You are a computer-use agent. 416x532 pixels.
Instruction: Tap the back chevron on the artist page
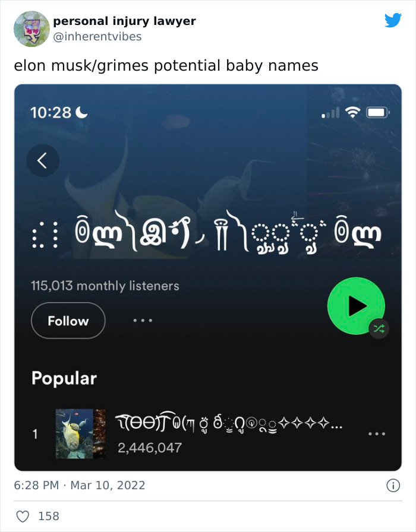tap(43, 160)
